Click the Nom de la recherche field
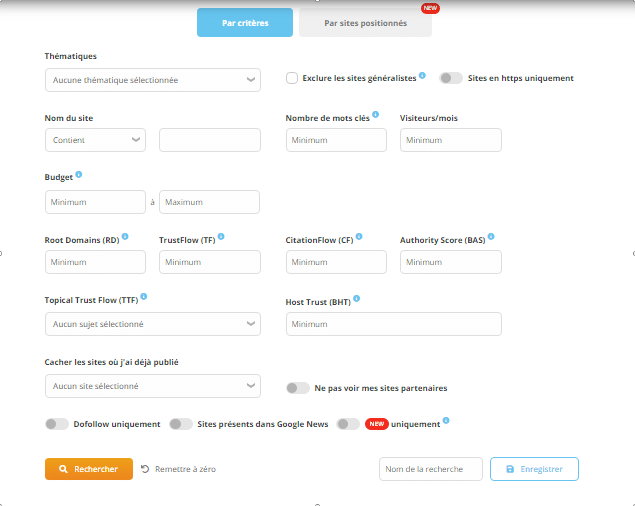 (431, 469)
